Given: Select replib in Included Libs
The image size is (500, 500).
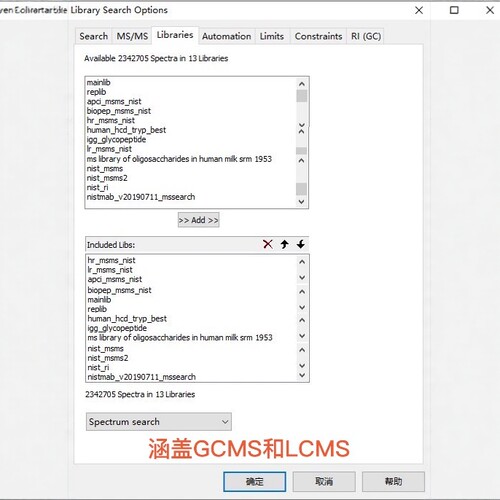Looking at the screenshot, I should [x=97, y=309].
